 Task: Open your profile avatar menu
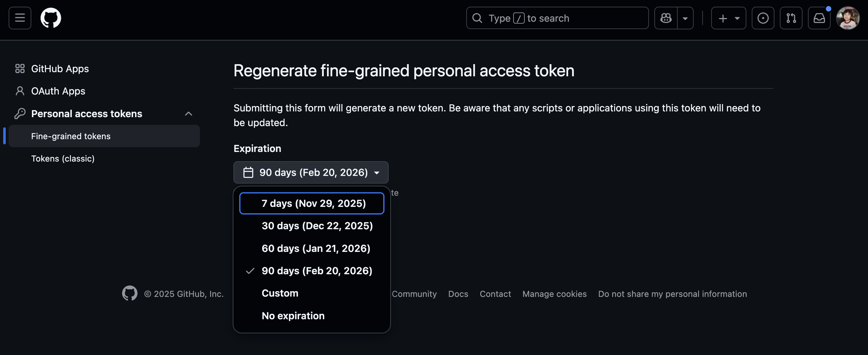(x=848, y=18)
